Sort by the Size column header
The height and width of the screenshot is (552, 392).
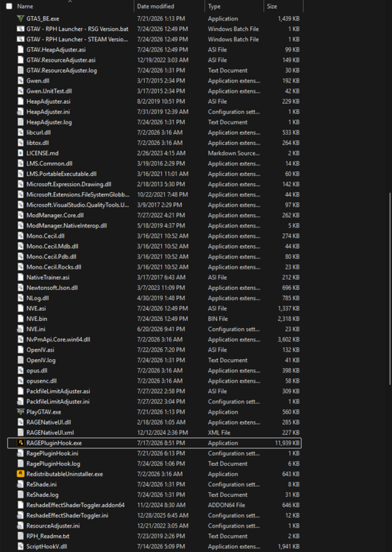[x=271, y=7]
